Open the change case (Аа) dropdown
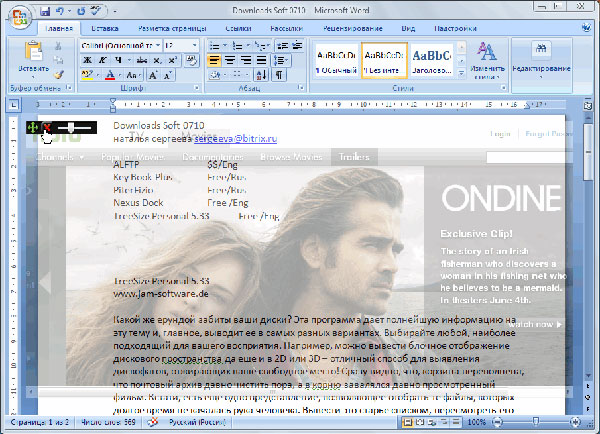600x434 pixels. point(134,75)
